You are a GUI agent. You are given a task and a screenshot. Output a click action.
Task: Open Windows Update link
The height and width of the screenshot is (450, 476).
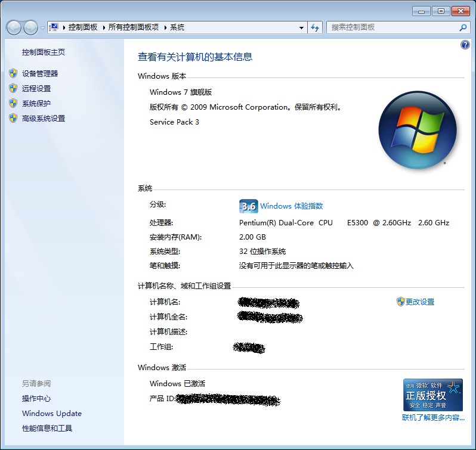click(x=52, y=413)
